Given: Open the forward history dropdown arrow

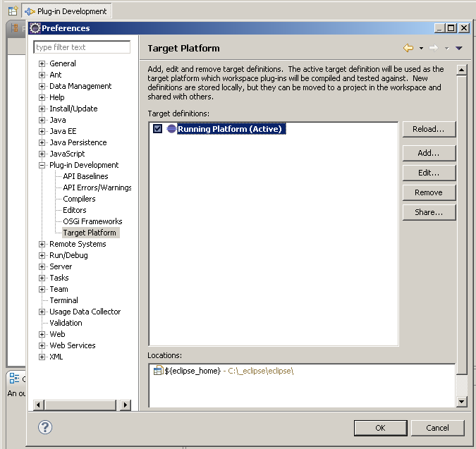Looking at the screenshot, I should click(447, 48).
